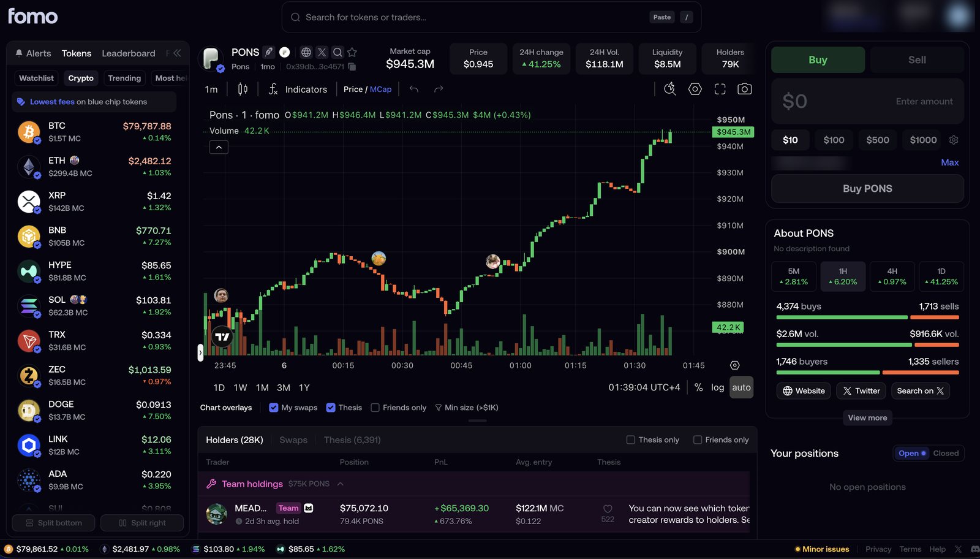Open the timezone 01:39:04 UTC+4 selector
The height and width of the screenshot is (559, 980).
[x=644, y=387]
